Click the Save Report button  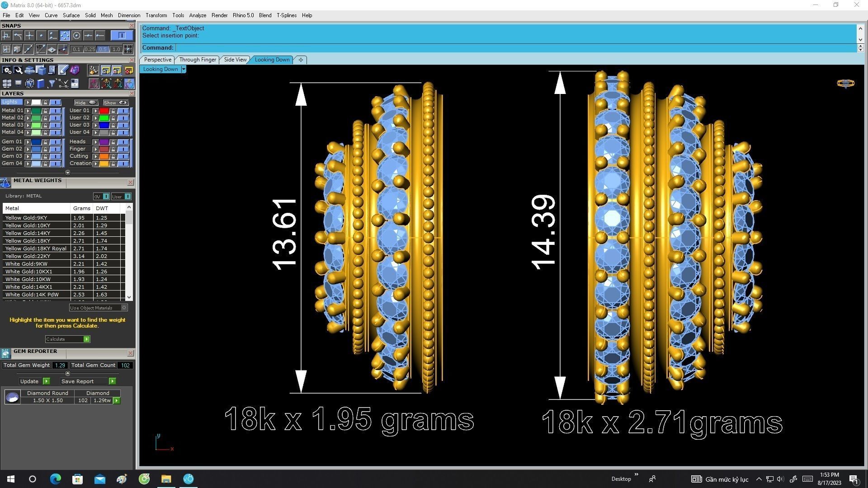88,381
